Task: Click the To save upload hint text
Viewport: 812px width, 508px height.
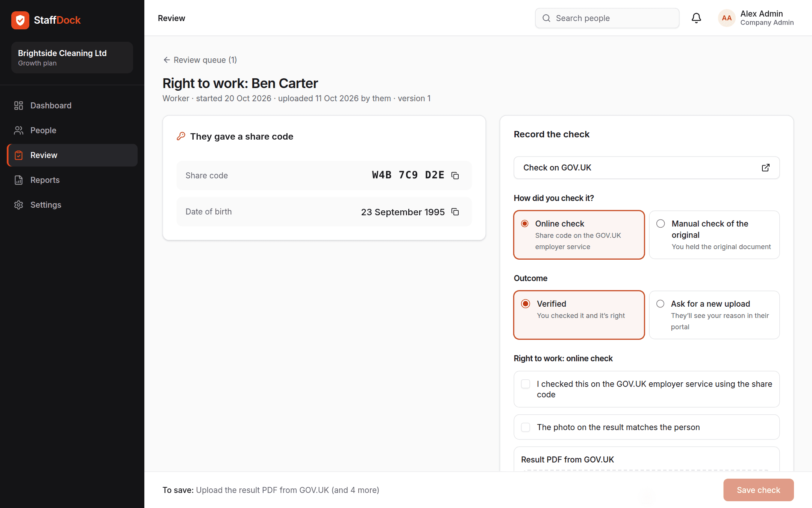Action: click(271, 490)
